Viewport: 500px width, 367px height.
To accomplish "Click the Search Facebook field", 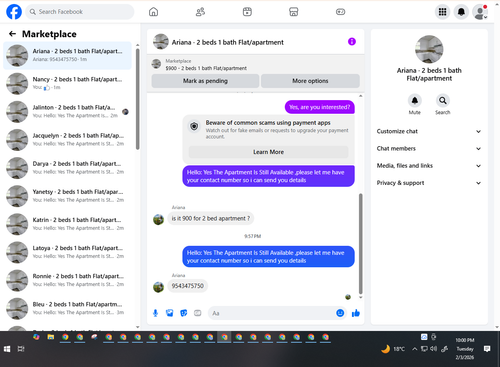I will 80,12.
